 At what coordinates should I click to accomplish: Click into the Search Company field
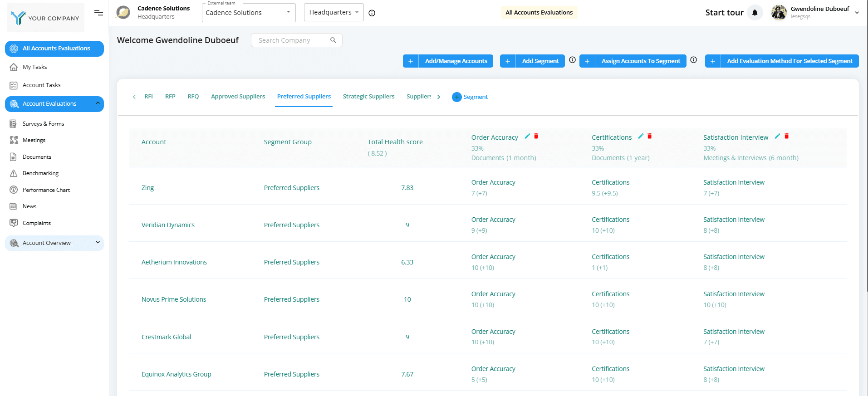click(290, 40)
